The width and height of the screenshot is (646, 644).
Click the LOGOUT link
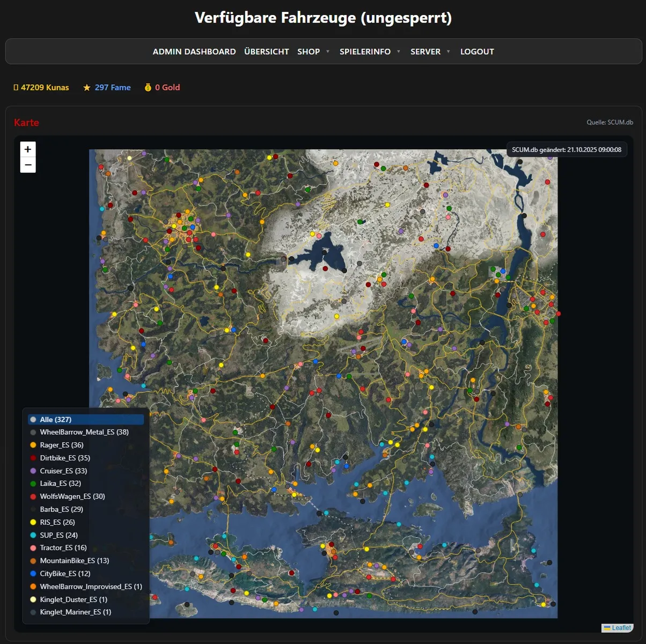[x=477, y=52]
